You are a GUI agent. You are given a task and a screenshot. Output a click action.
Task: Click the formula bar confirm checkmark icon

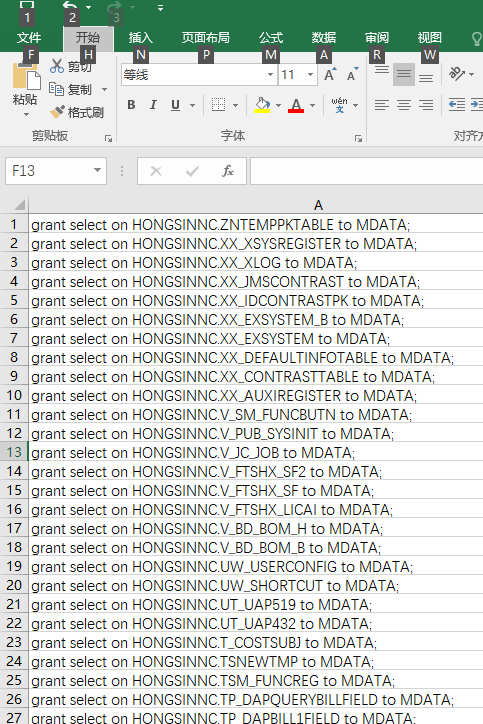pos(192,171)
